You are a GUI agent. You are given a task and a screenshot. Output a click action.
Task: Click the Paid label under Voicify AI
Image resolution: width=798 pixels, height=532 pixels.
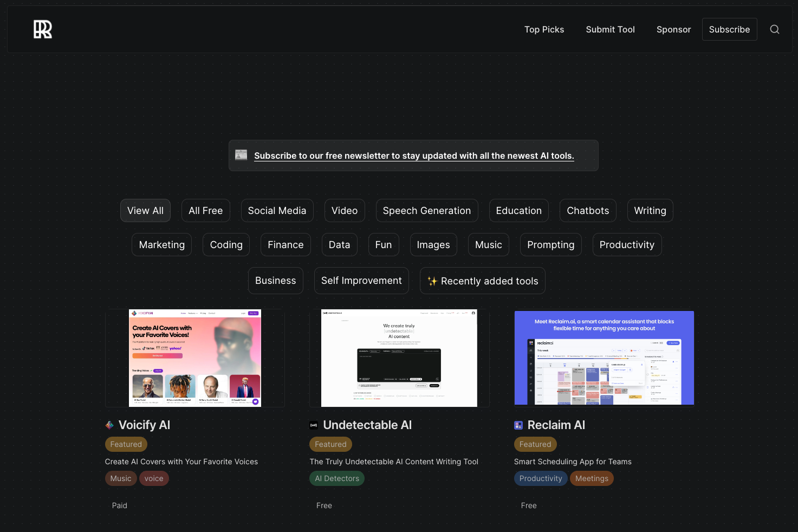pyautogui.click(x=120, y=505)
